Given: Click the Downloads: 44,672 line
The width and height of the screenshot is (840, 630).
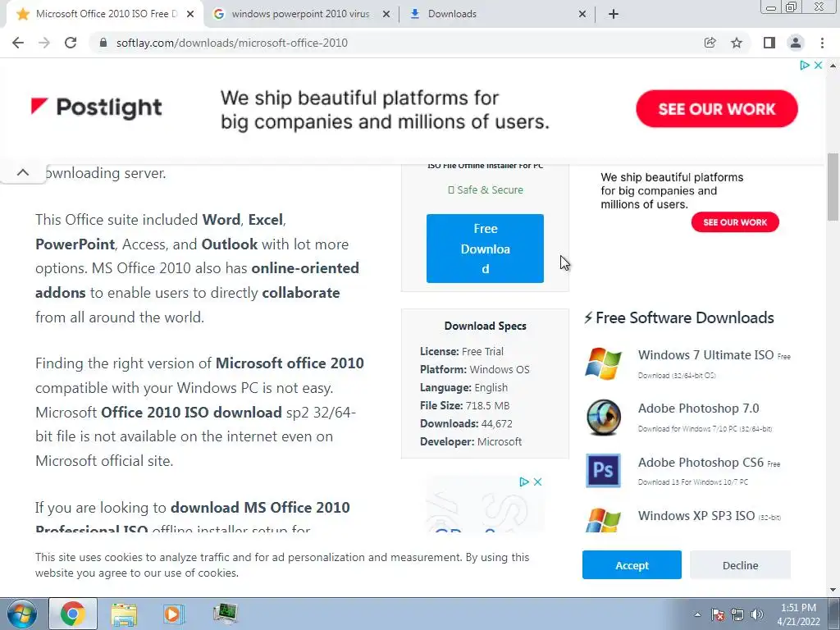Looking at the screenshot, I should [x=466, y=424].
